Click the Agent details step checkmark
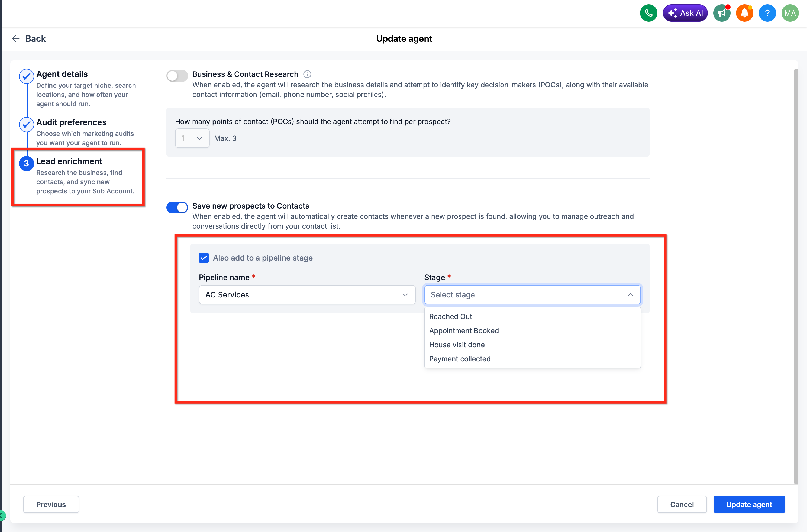The height and width of the screenshot is (532, 807). pos(27,76)
